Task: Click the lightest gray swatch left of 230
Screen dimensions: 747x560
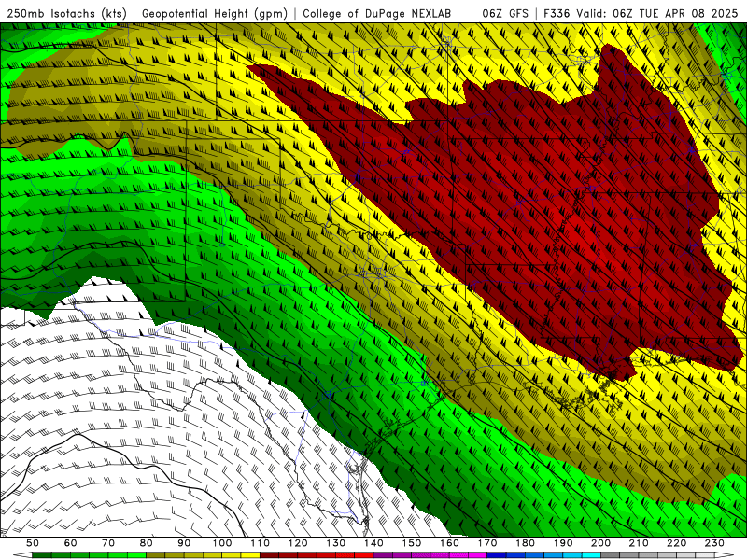Action: pos(705,555)
